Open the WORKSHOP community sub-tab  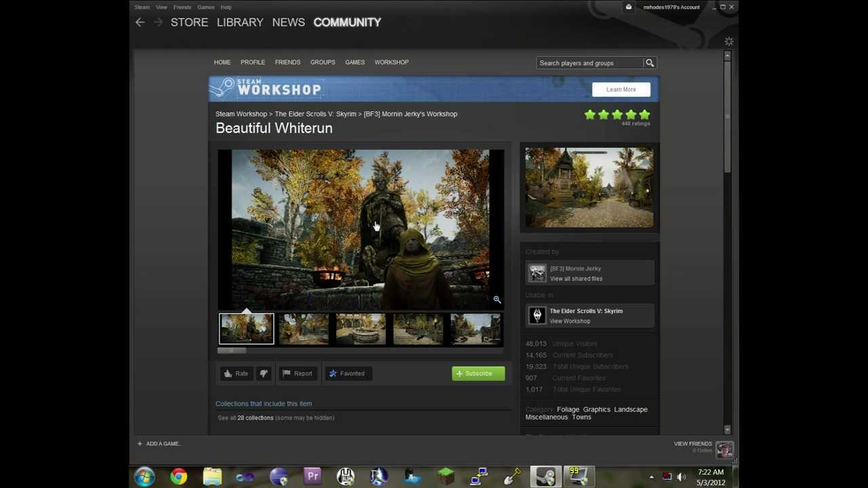(391, 62)
